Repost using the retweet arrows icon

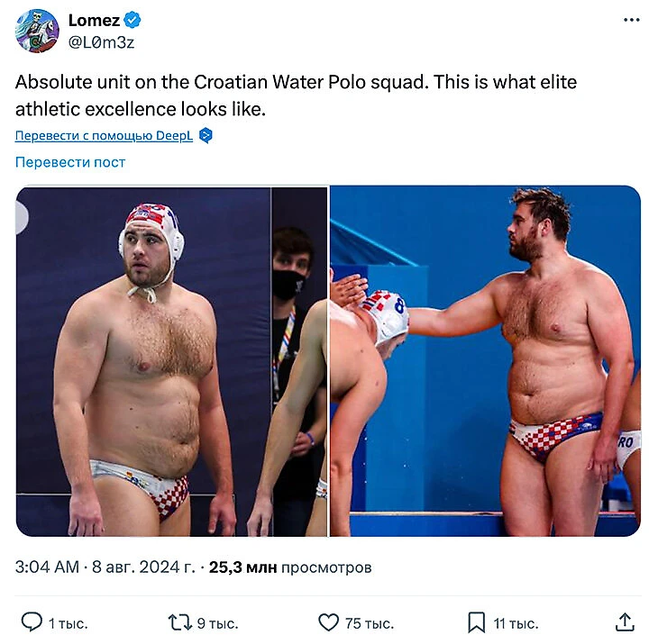(x=179, y=622)
